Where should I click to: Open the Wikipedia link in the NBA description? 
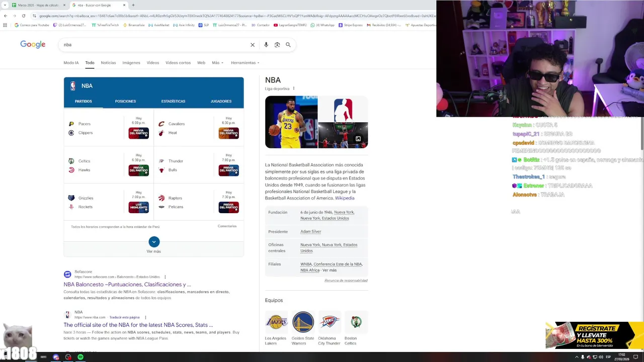(x=345, y=198)
